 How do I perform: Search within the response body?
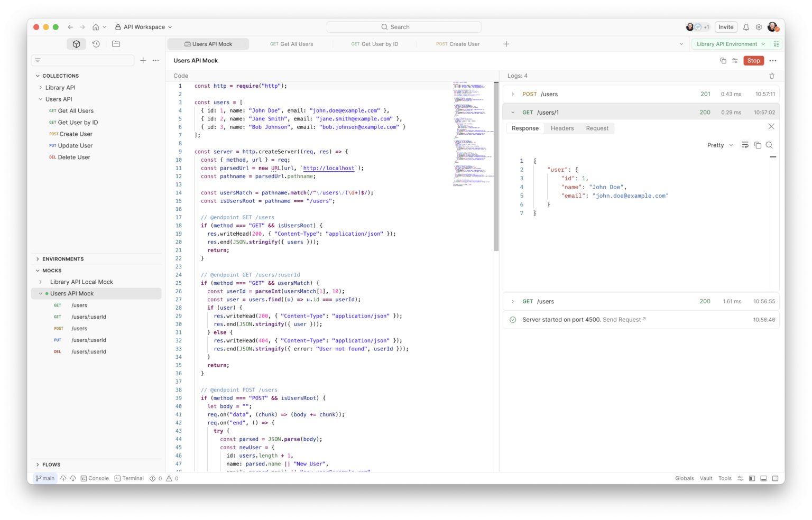click(x=769, y=145)
